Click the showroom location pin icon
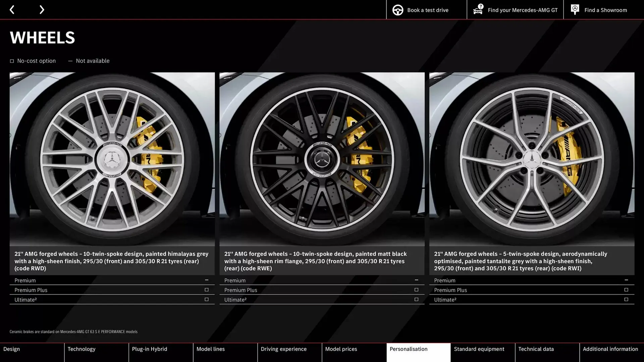Image resolution: width=644 pixels, height=362 pixels. [575, 10]
